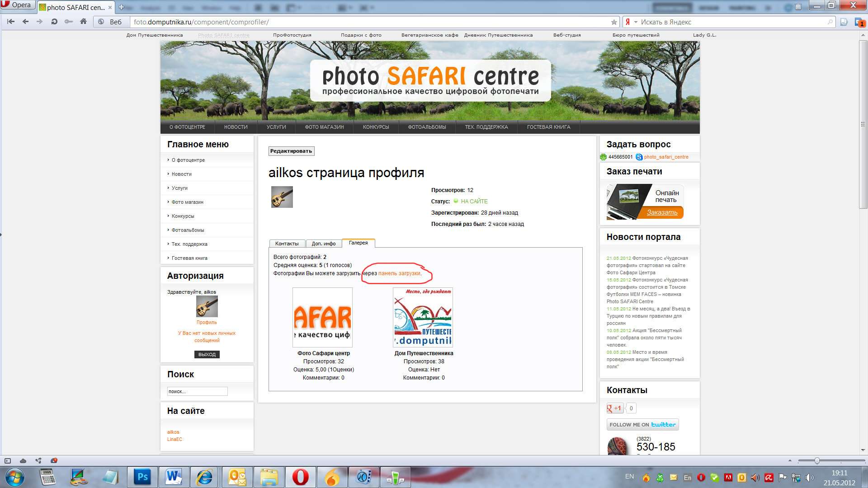This screenshot has height=488, width=868.
Task: Toggle the Opera panels button in status bar
Action: (x=7, y=461)
